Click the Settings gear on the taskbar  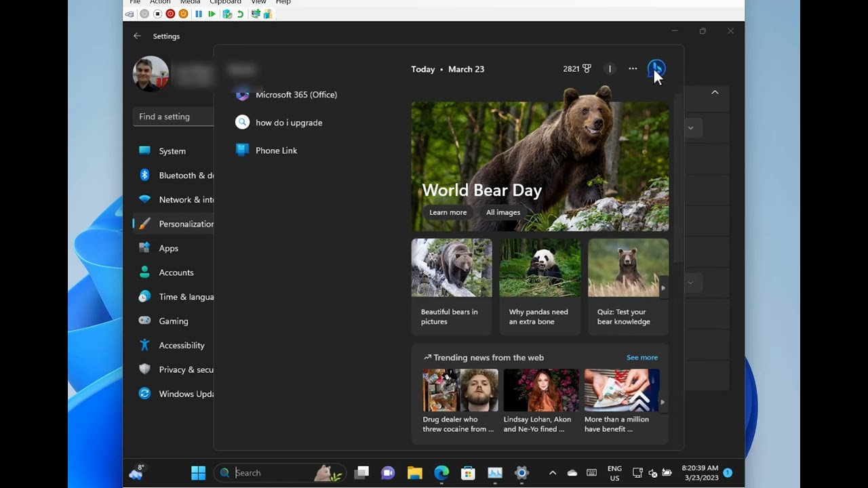pos(521,473)
